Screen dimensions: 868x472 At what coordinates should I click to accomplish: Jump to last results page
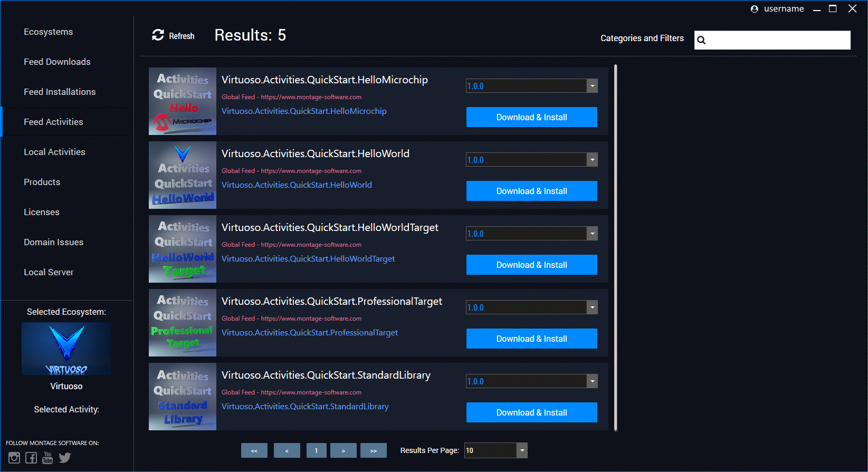pos(374,450)
